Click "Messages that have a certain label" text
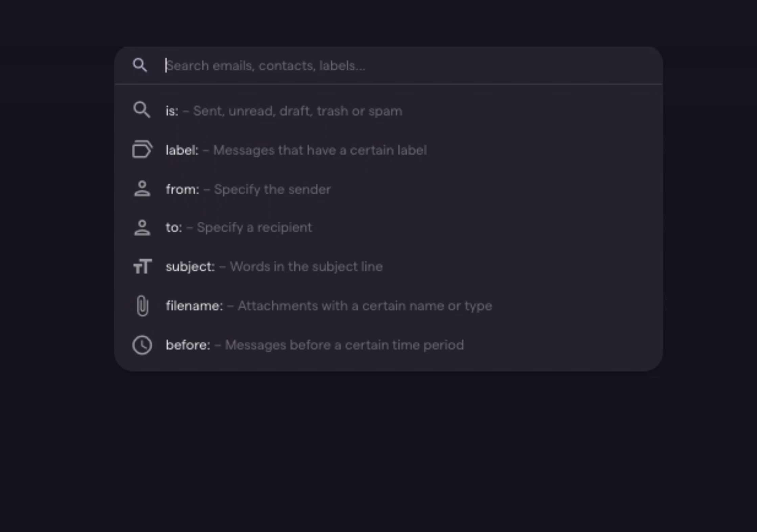The image size is (757, 532). (320, 150)
